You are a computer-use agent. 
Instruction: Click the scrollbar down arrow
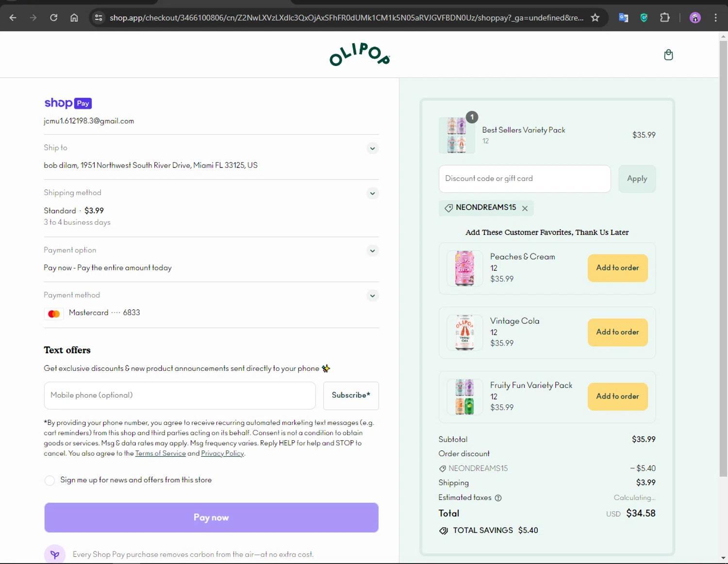(x=724, y=558)
